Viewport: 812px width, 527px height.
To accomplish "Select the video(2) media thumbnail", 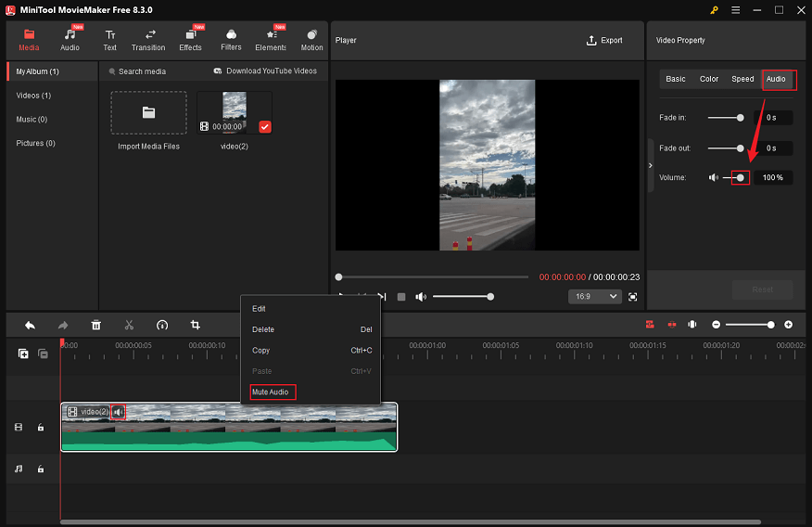I will tap(235, 112).
